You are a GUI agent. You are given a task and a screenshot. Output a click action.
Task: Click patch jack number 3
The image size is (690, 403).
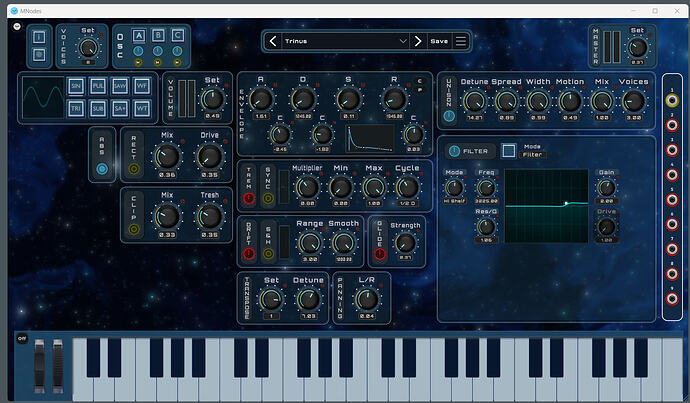point(672,150)
